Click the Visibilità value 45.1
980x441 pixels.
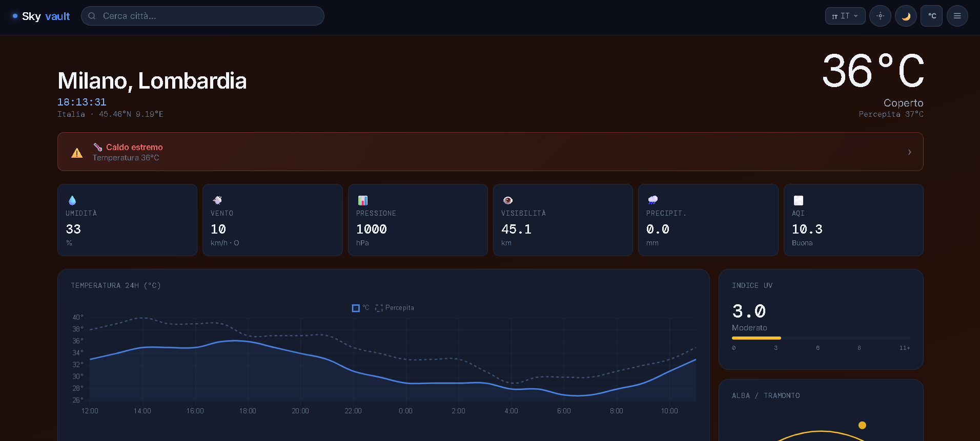(517, 229)
